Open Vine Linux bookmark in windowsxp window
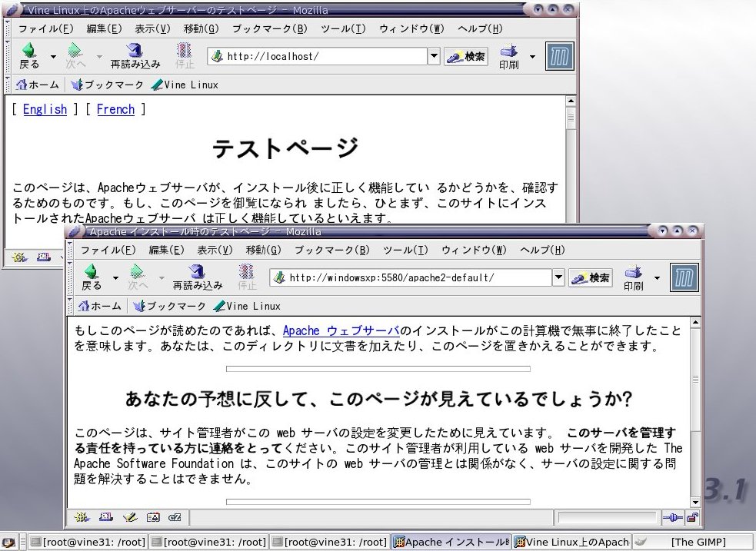756x551 pixels. [x=247, y=306]
